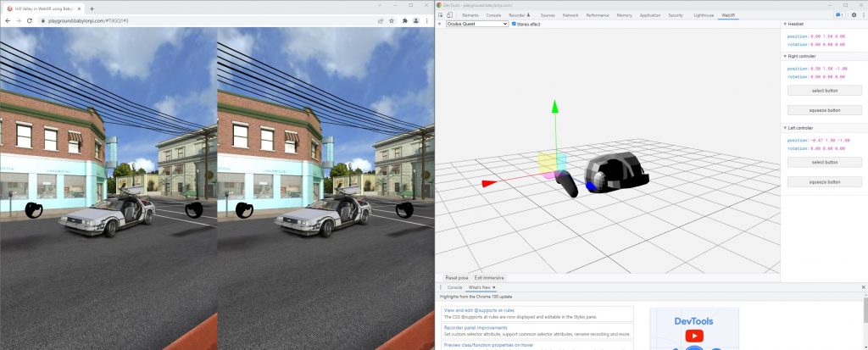
Task: Click the green Y-axis gizmo arrow
Action: point(555,107)
